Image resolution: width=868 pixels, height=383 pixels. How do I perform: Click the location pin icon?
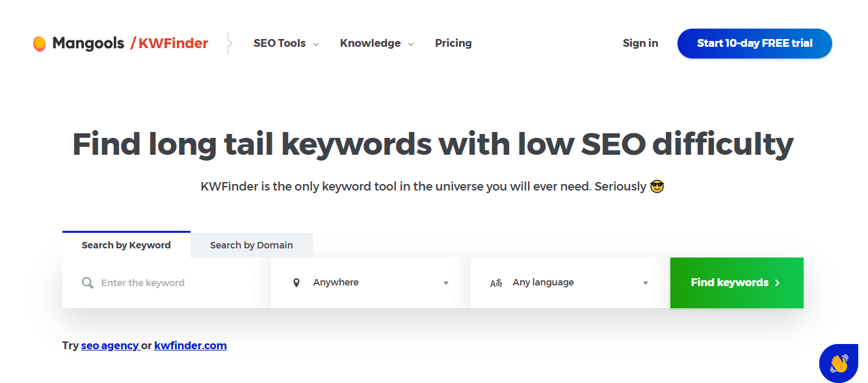coord(296,283)
